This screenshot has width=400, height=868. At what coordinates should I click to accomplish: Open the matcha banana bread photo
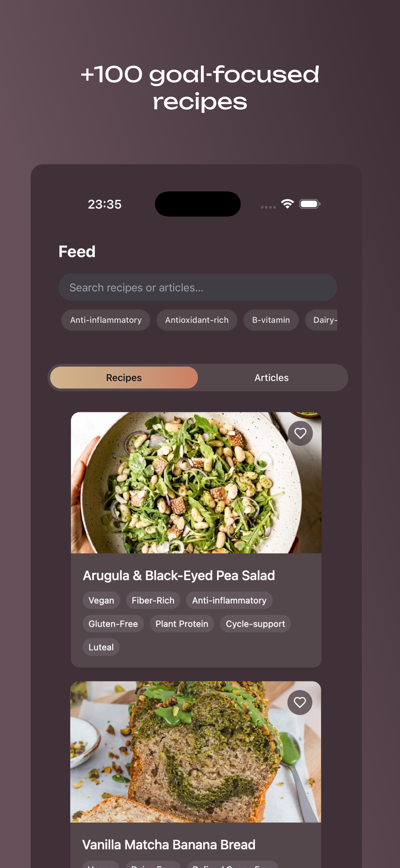[x=195, y=752]
